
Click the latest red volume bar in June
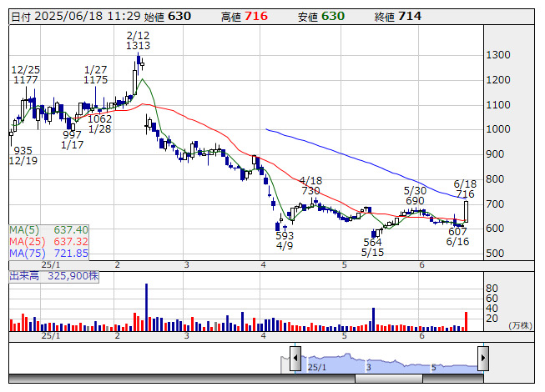click(x=466, y=321)
